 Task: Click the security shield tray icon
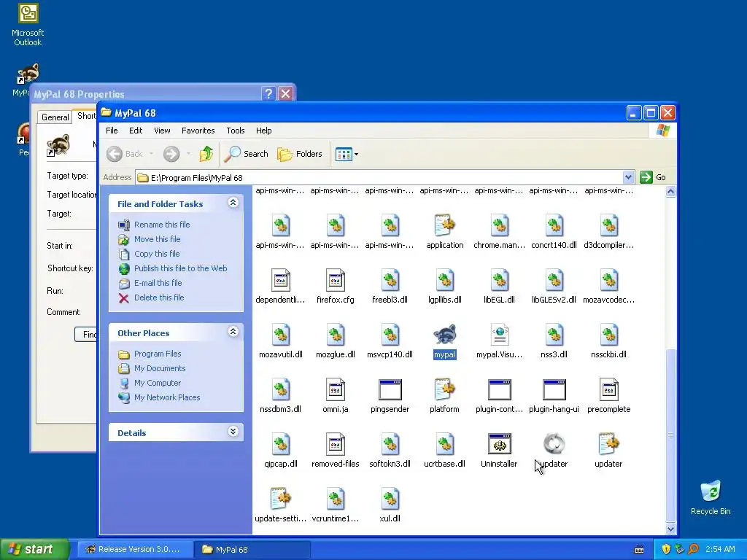coord(666,549)
